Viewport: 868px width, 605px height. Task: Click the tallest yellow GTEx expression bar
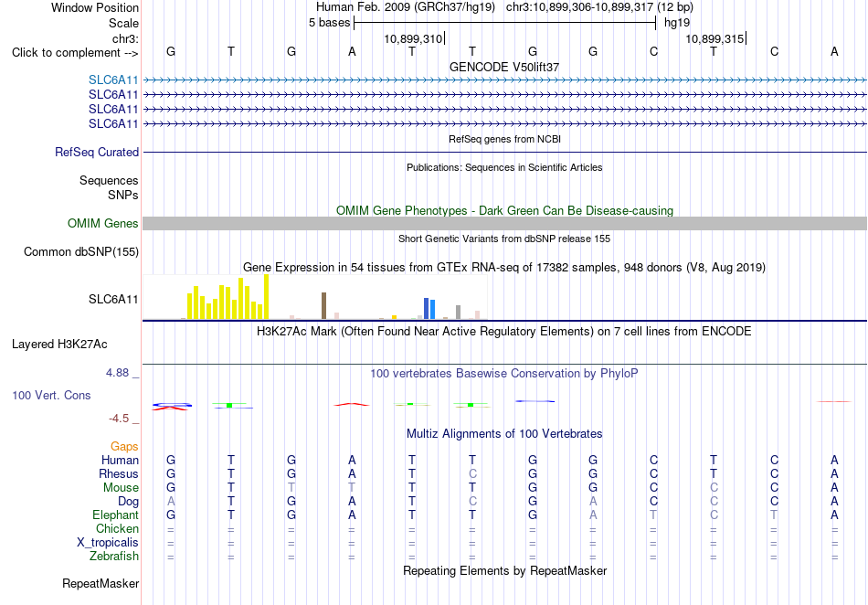[x=266, y=297]
